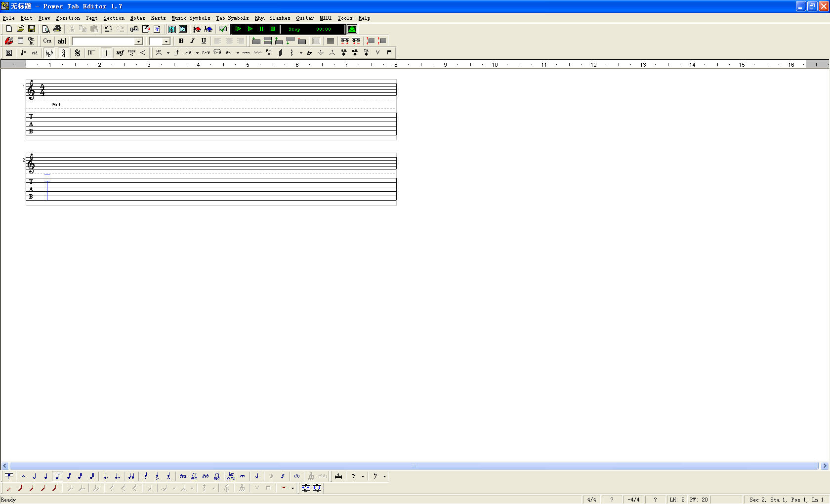Insert a time signature with the 3/4 icon
Screen dimensions: 830x504
tap(63, 53)
